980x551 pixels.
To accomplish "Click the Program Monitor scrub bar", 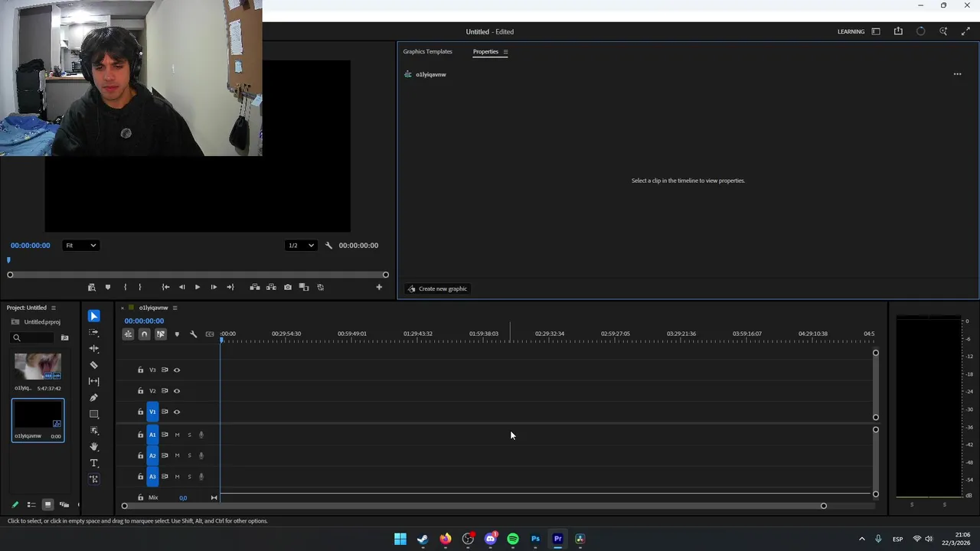I will click(198, 275).
